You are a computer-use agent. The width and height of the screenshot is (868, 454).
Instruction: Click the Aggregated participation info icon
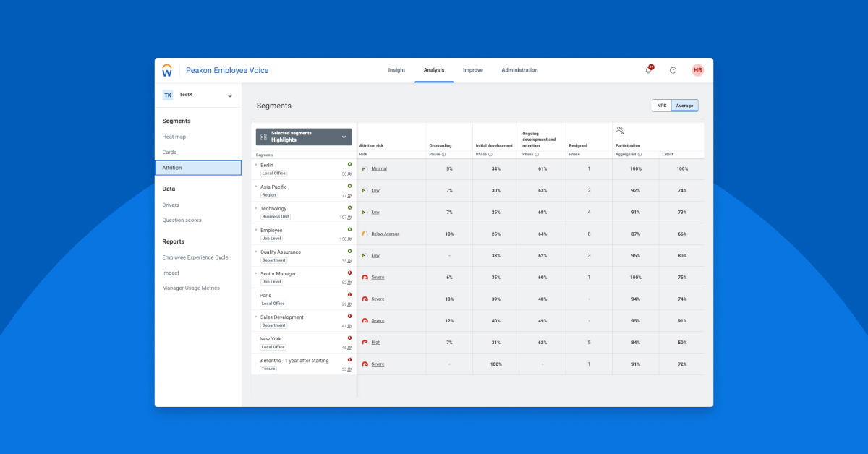click(x=639, y=154)
